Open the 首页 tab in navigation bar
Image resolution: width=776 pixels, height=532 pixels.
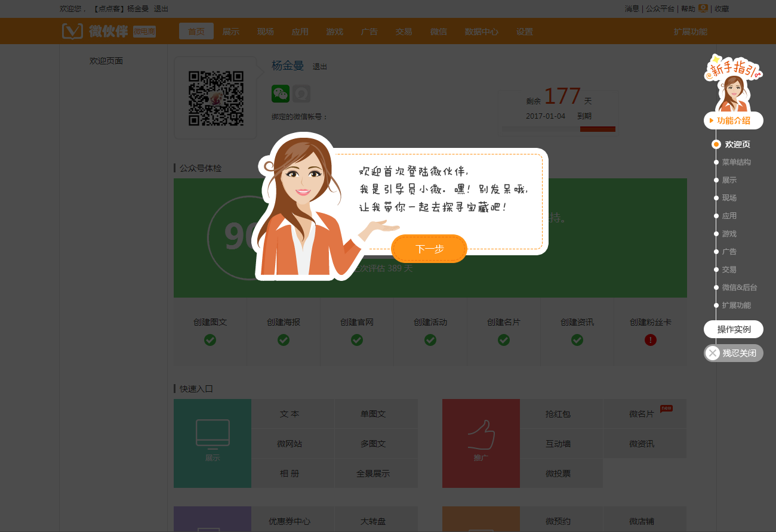(196, 32)
